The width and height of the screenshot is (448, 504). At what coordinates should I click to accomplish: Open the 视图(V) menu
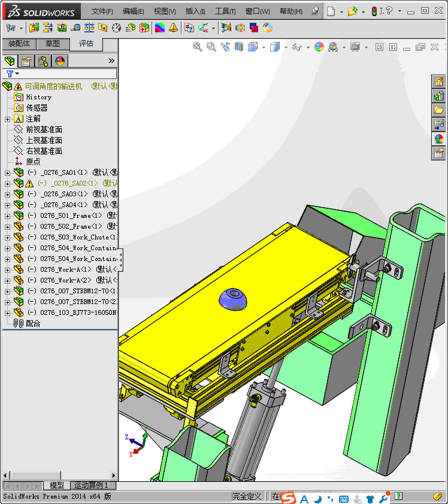click(165, 11)
